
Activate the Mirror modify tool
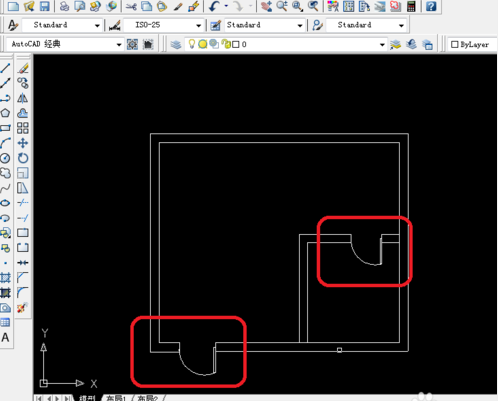click(x=23, y=98)
